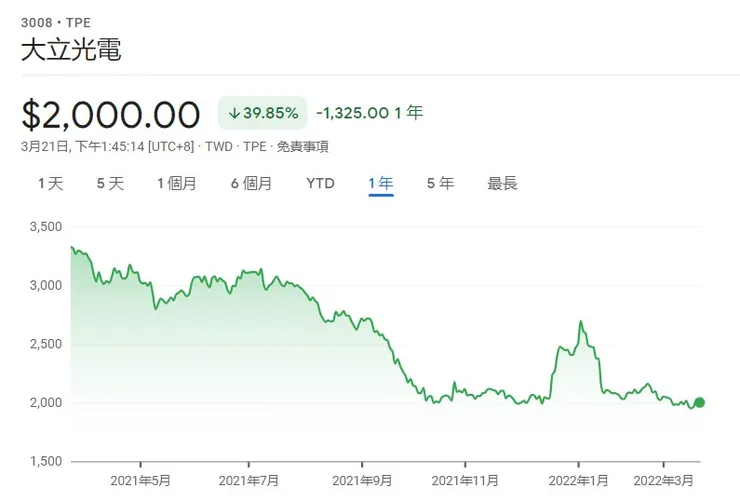Click the January 2022 price peak on chart

click(580, 322)
